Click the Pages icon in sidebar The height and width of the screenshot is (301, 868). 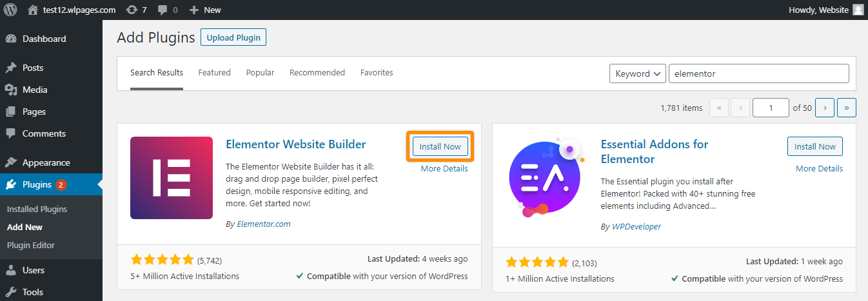10,112
